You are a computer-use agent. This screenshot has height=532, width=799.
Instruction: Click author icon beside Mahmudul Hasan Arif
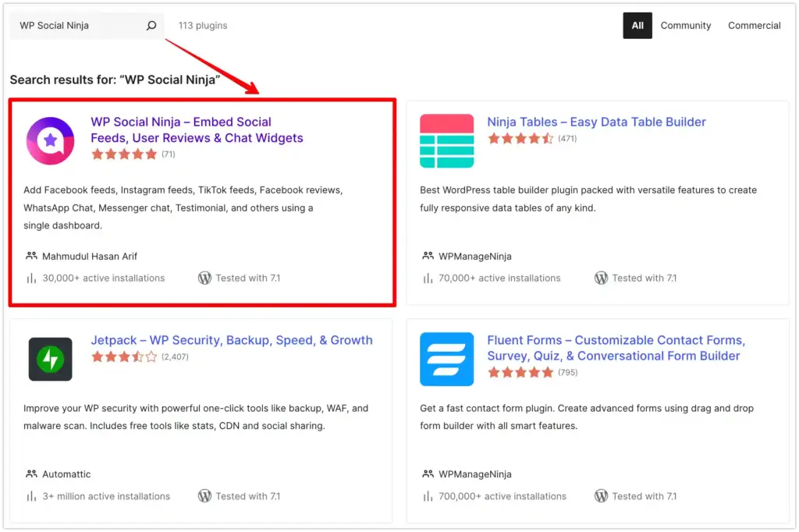tap(31, 256)
